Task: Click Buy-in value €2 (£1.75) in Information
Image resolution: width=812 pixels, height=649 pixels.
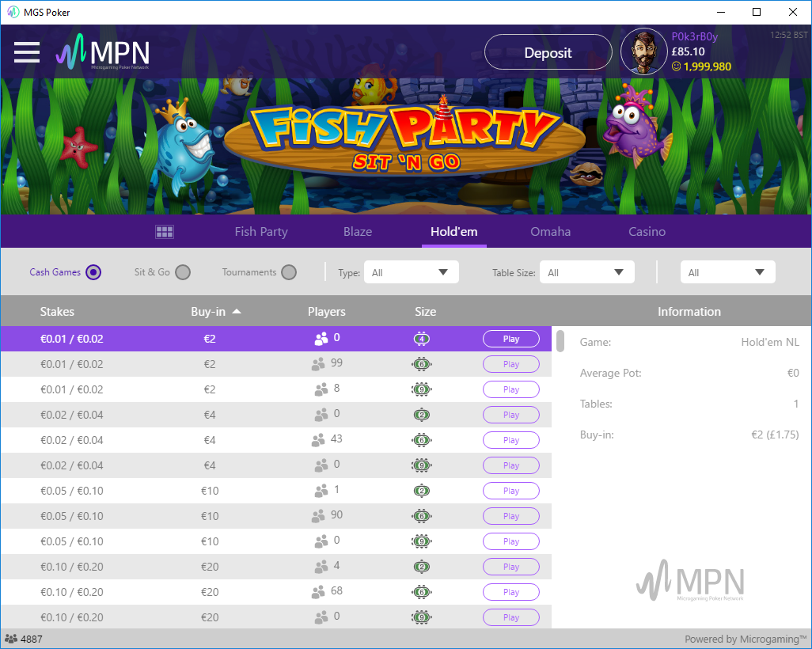Action: [775, 435]
